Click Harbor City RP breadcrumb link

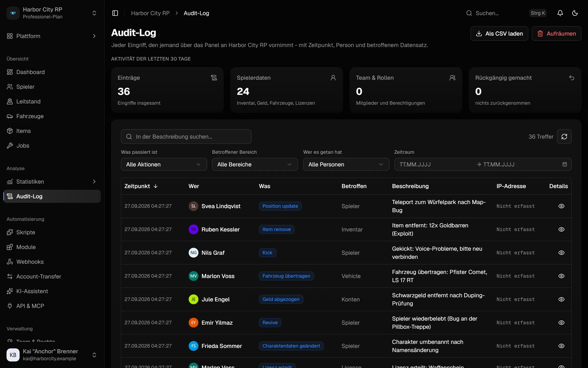point(150,13)
